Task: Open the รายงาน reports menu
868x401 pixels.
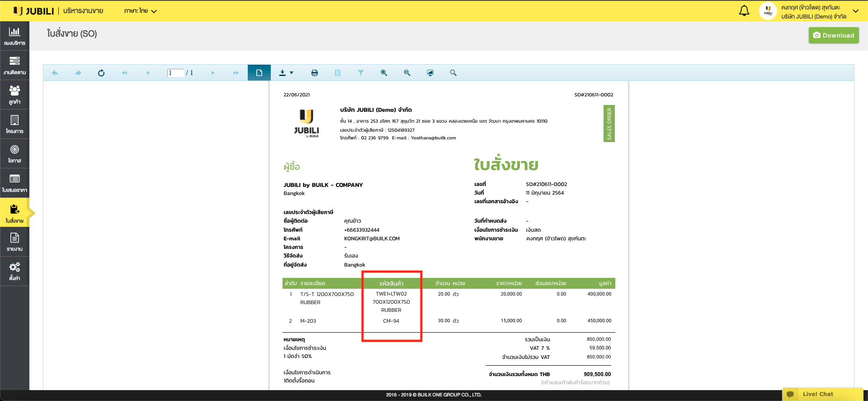Action: pos(14,242)
